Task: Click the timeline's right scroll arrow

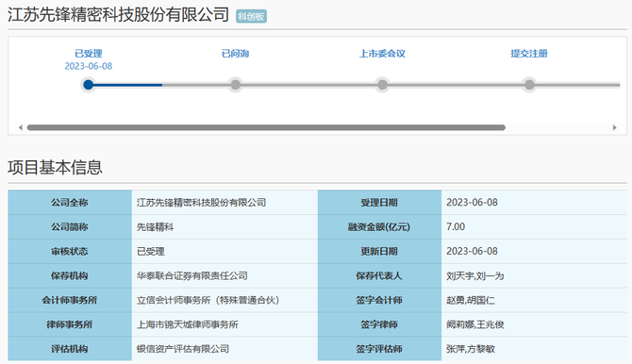Action: point(615,127)
